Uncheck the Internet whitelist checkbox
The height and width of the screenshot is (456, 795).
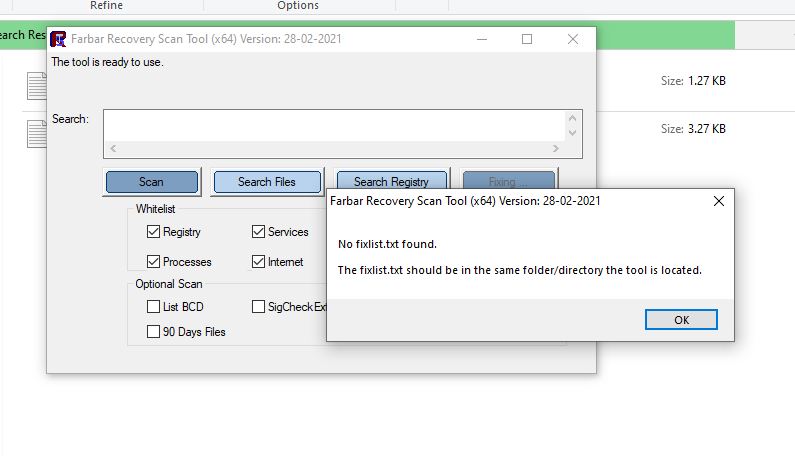coord(258,262)
